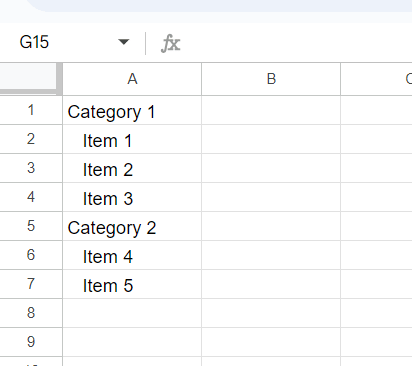Select empty cell A8
The height and width of the screenshot is (366, 412).
coord(132,313)
